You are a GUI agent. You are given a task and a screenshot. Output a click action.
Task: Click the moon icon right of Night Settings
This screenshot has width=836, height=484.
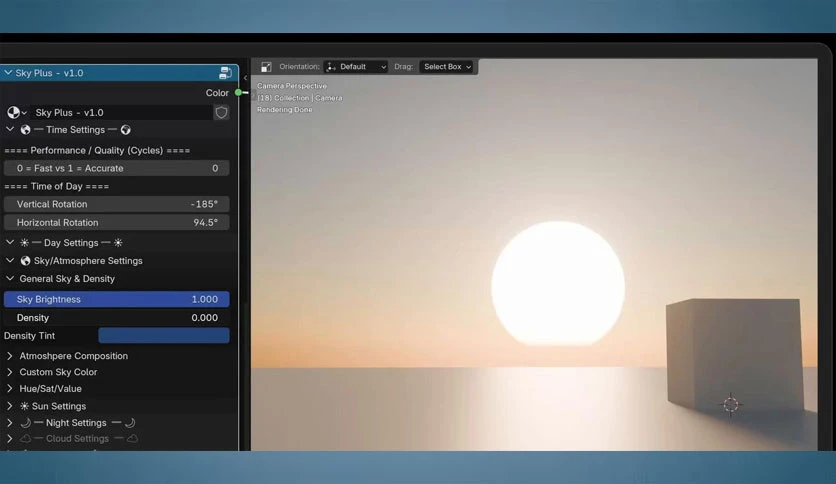click(x=130, y=423)
